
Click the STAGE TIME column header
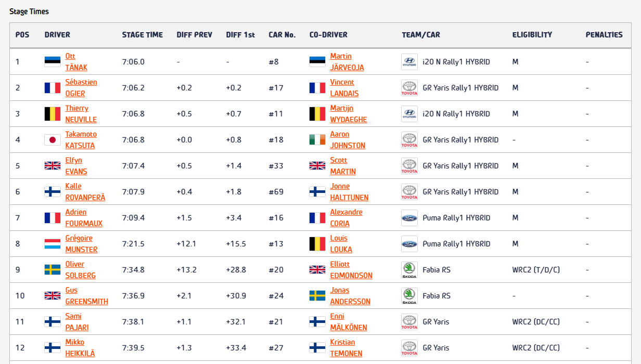coord(143,35)
